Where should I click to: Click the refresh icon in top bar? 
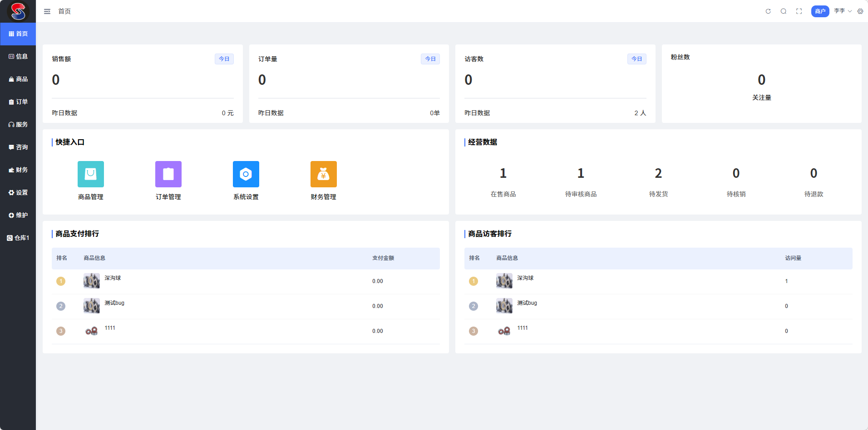768,11
